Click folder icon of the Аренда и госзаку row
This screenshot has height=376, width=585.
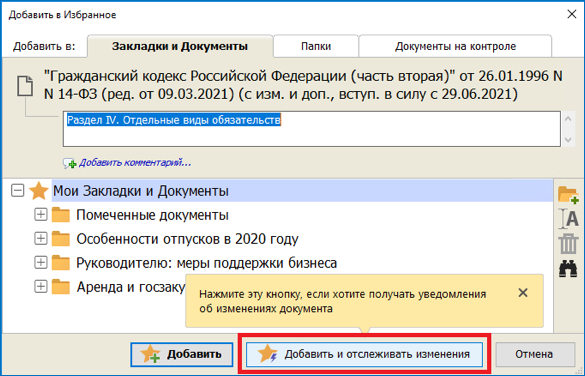61,287
